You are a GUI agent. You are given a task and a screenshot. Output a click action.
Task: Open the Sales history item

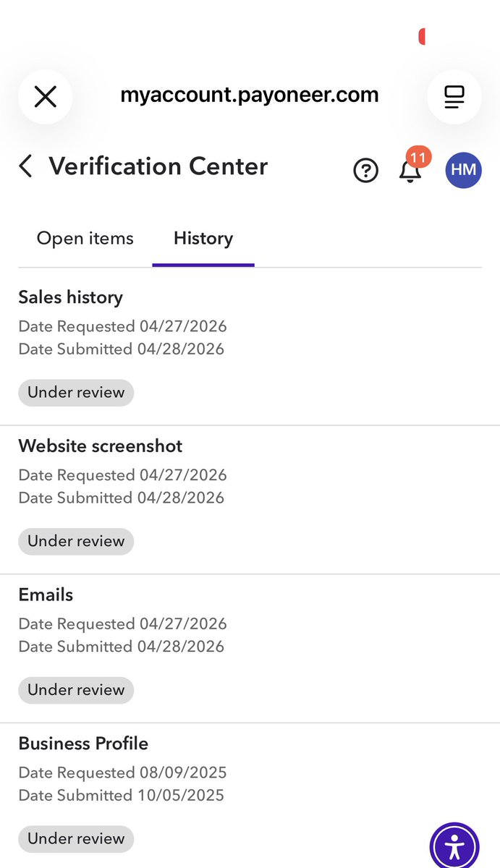pos(250,351)
